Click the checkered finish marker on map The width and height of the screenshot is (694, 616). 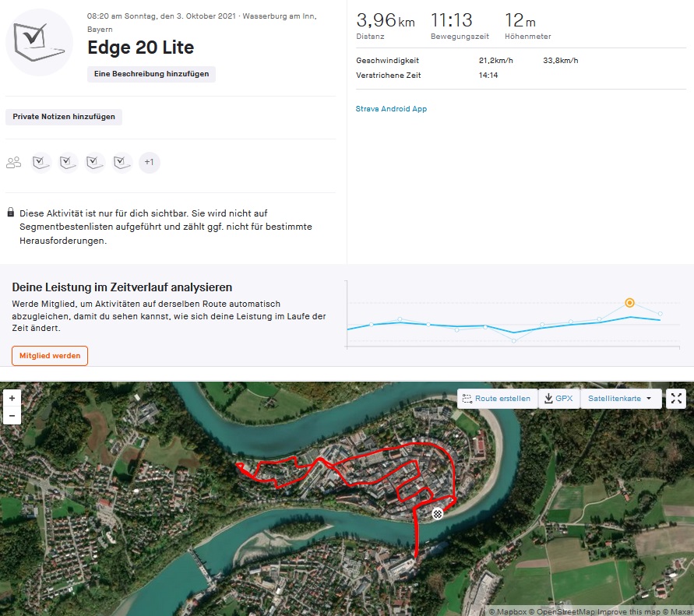[438, 512]
